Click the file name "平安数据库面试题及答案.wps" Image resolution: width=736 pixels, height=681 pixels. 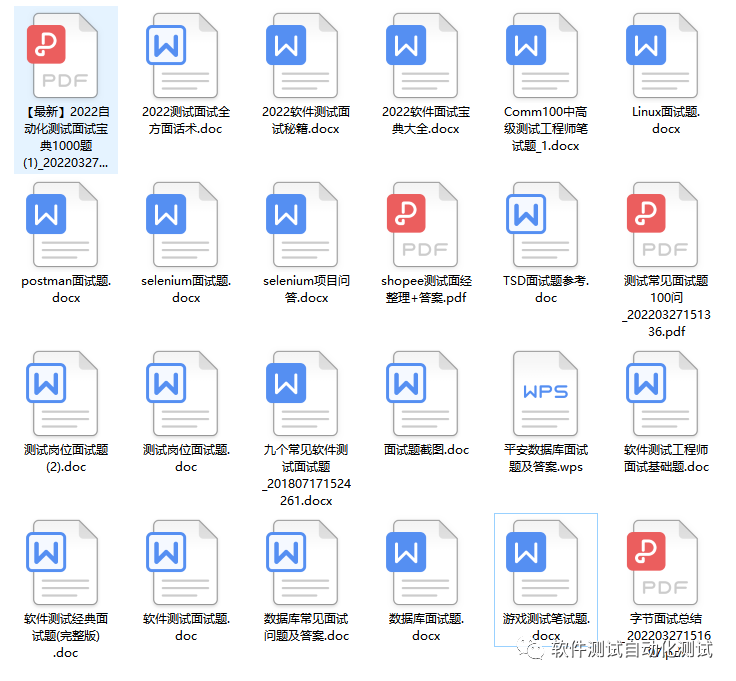pos(546,458)
